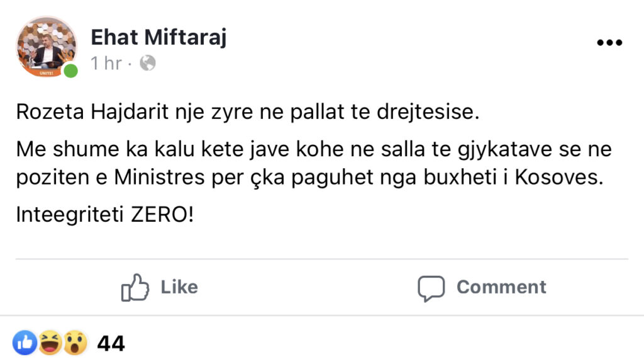Open Ehat Miftaraj's profile picture
644x364 pixels.
[x=46, y=45]
